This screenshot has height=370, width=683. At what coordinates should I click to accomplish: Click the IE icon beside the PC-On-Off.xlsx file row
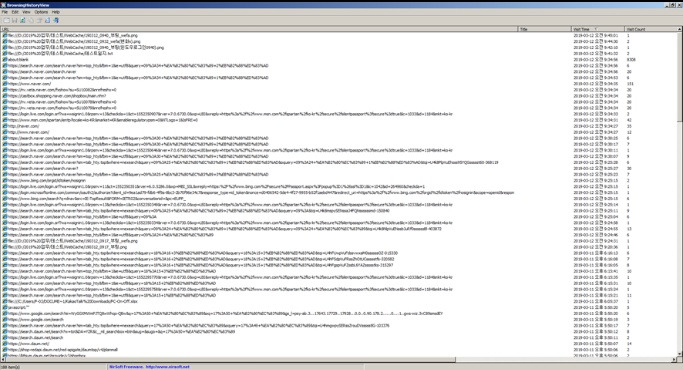pyautogui.click(x=5, y=301)
